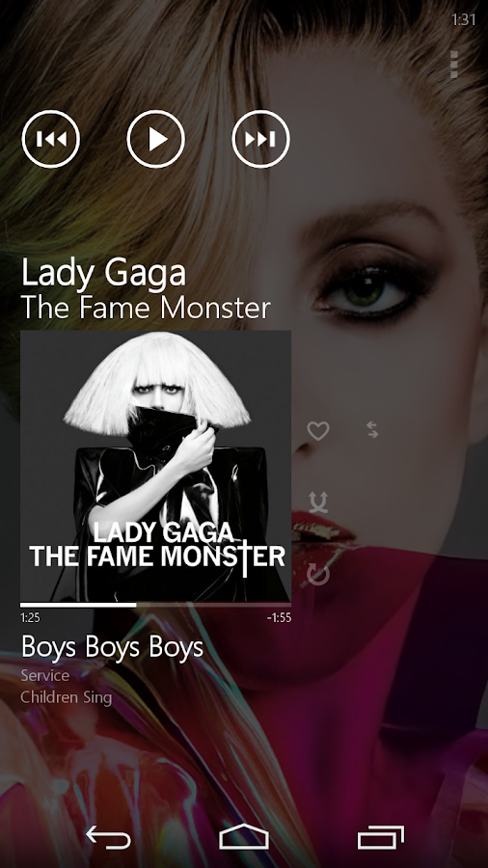Select the Service entry in upcoming list
Screen dimensions: 488x868
[x=45, y=675]
